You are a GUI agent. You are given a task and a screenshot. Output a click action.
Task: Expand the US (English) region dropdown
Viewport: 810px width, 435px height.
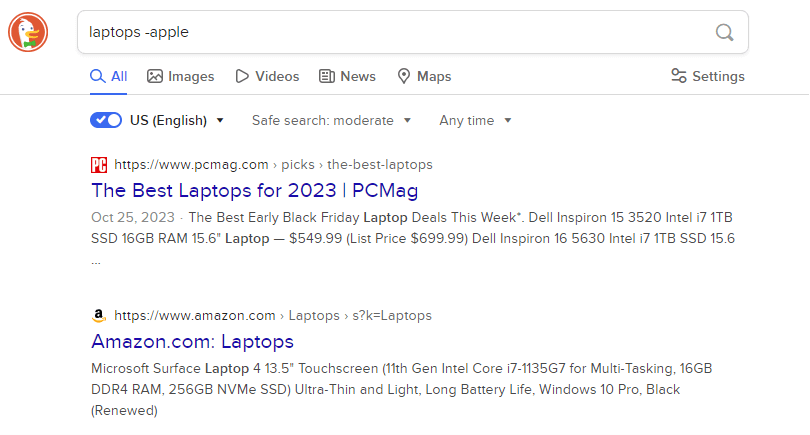pos(177,120)
